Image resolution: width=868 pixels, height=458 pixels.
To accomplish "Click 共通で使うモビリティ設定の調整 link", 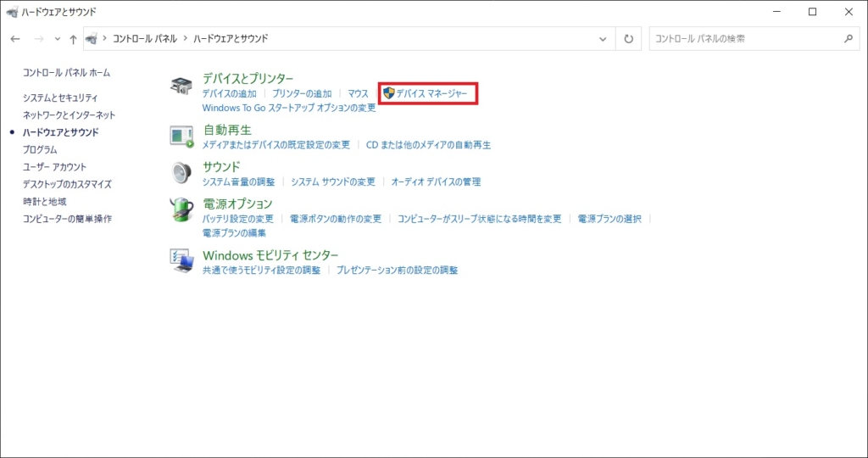I will click(x=261, y=271).
